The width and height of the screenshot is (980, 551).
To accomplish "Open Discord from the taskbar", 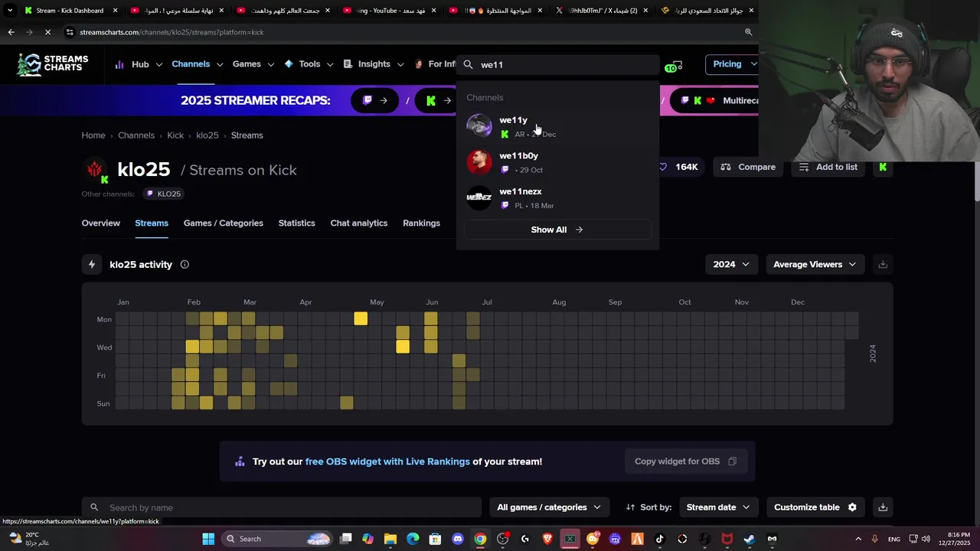I will 458,539.
